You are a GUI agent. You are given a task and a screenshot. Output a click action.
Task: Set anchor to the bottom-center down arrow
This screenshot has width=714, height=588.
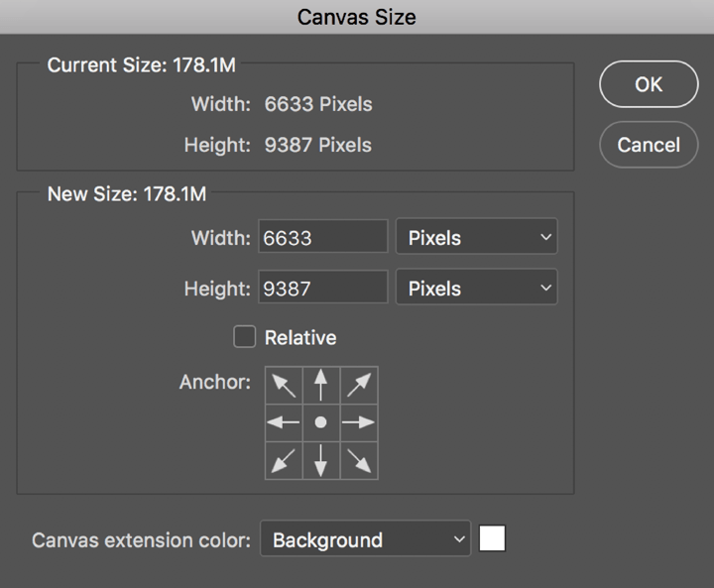point(320,460)
